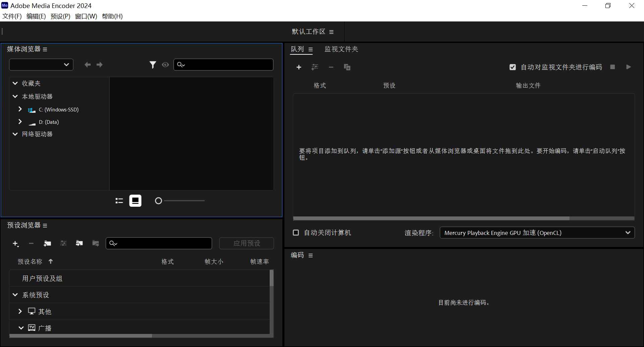
Task: Click the thumbnail size zoom slider handle
Action: [158, 201]
